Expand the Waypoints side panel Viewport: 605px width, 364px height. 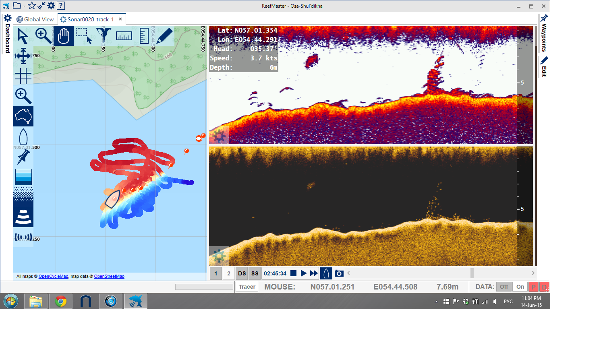pyautogui.click(x=544, y=33)
